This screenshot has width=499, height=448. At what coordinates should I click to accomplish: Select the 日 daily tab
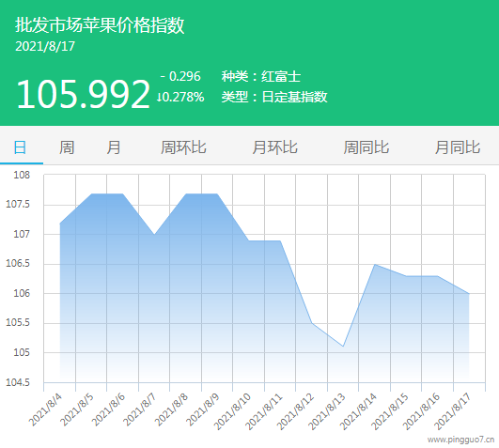20,147
